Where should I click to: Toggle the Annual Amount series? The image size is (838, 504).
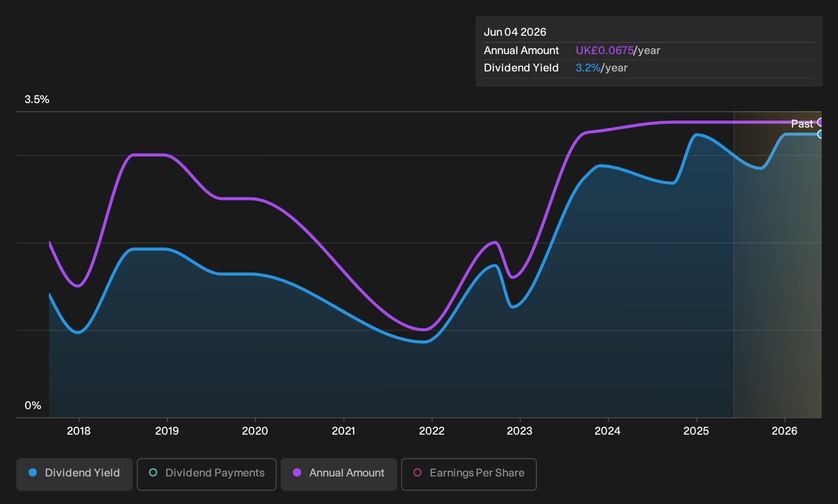tap(339, 474)
